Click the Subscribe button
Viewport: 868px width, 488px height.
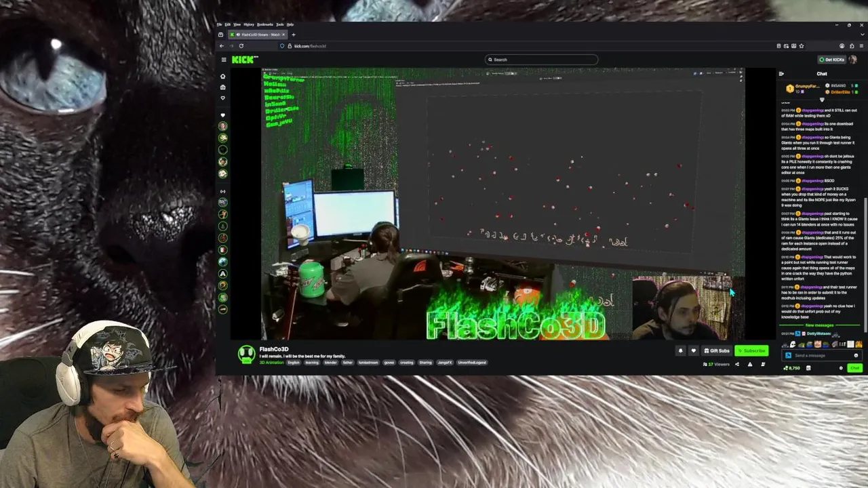tap(751, 350)
